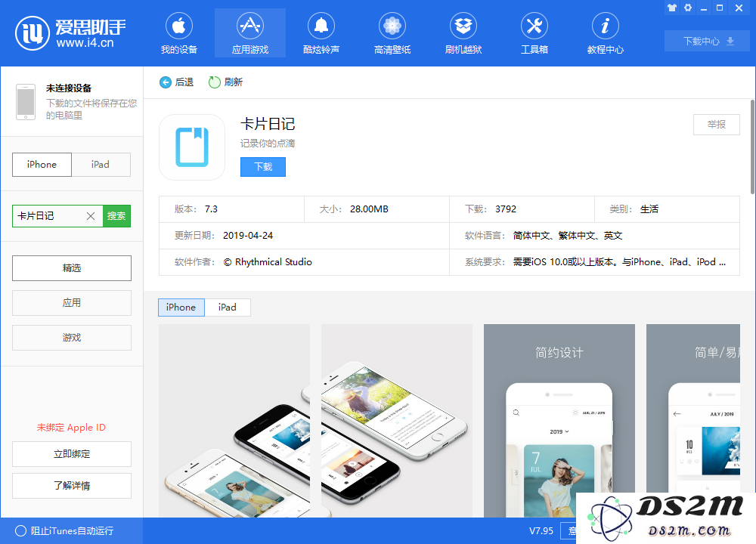Open the 应用 apps category
The height and width of the screenshot is (544, 756).
72,302
